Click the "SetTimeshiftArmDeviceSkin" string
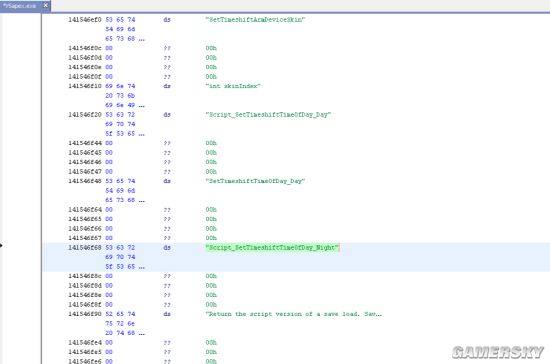Viewport: 550px width, 364px height. pos(255,20)
